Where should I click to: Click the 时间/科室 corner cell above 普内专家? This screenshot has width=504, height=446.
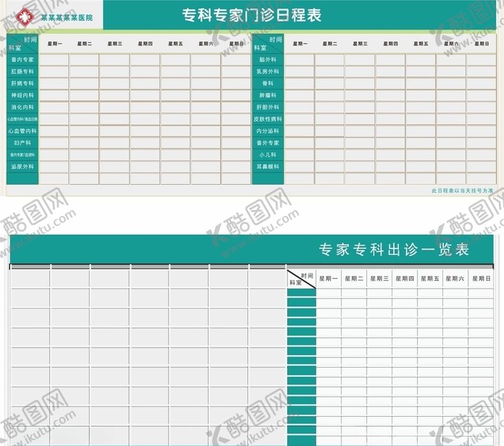[23, 43]
